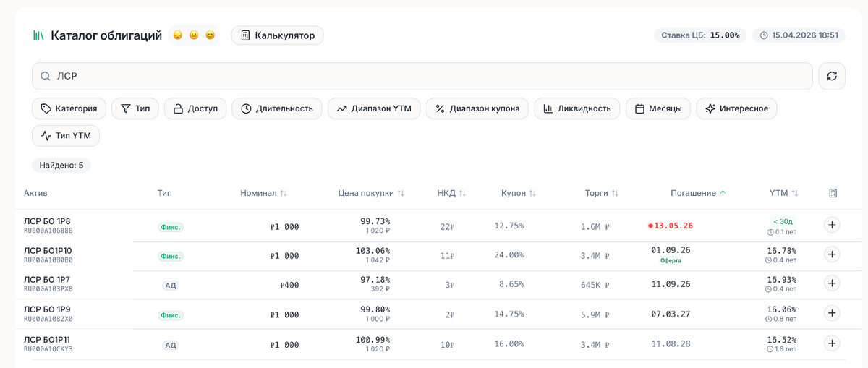This screenshot has width=868, height=368.
Task: Add ЛСР БО 1Р8 with its plus icon
Action: tap(832, 225)
